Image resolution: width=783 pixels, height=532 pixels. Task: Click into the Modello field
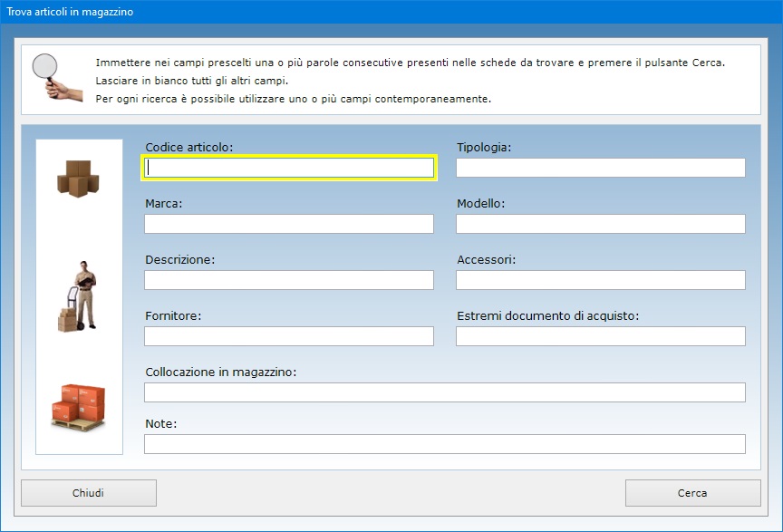pyautogui.click(x=601, y=224)
